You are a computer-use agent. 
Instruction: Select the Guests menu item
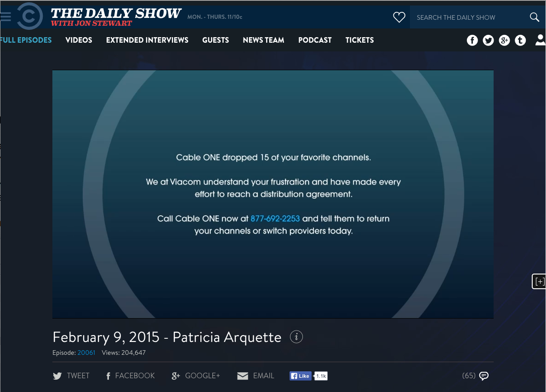(x=216, y=40)
